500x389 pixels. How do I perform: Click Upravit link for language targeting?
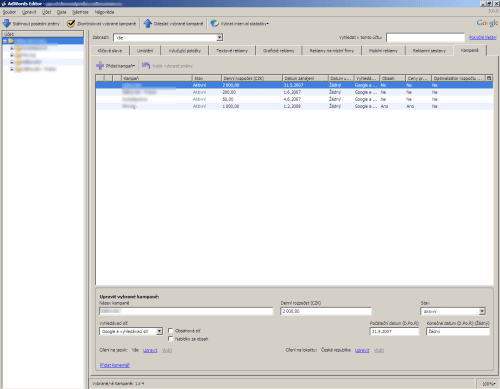pyautogui.click(x=150, y=350)
